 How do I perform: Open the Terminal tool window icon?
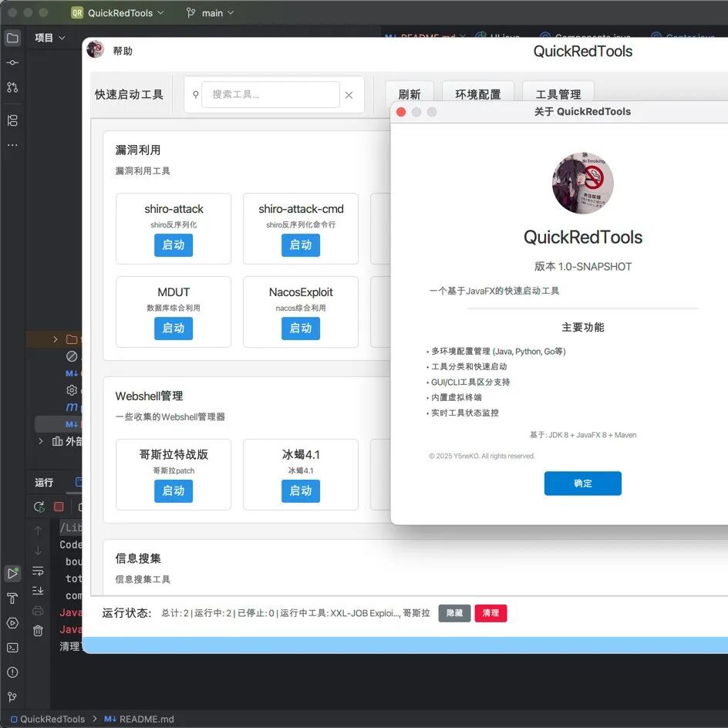[x=12, y=648]
